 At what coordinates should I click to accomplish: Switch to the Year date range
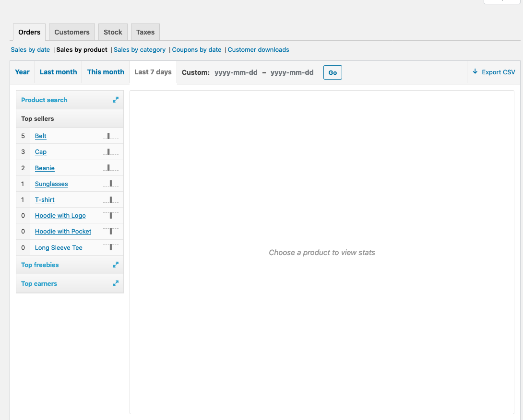click(x=22, y=72)
